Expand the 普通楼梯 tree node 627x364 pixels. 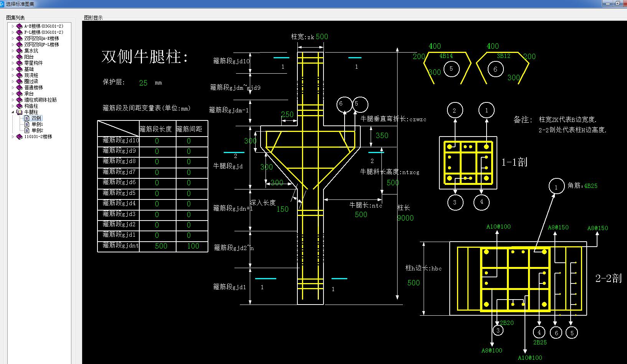13,87
